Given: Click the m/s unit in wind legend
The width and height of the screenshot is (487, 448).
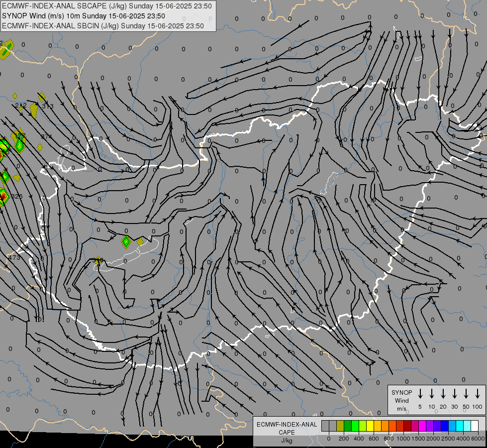Looking at the screenshot, I should [401, 409].
